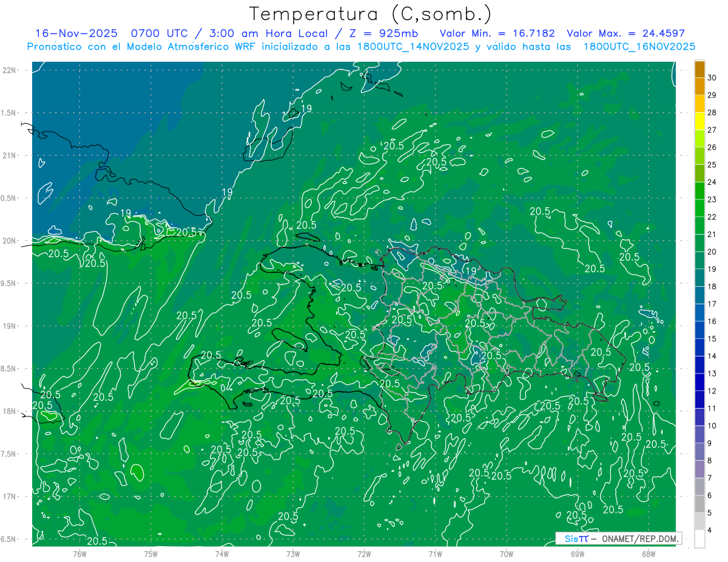Click color scale label '25'
The height and width of the screenshot is (562, 728).
[712, 165]
